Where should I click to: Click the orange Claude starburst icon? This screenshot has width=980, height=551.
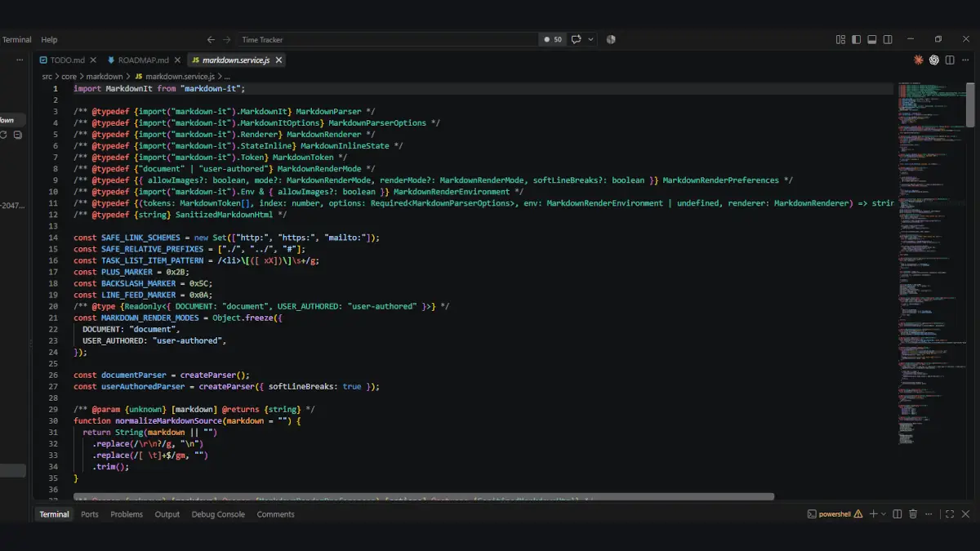919,60
